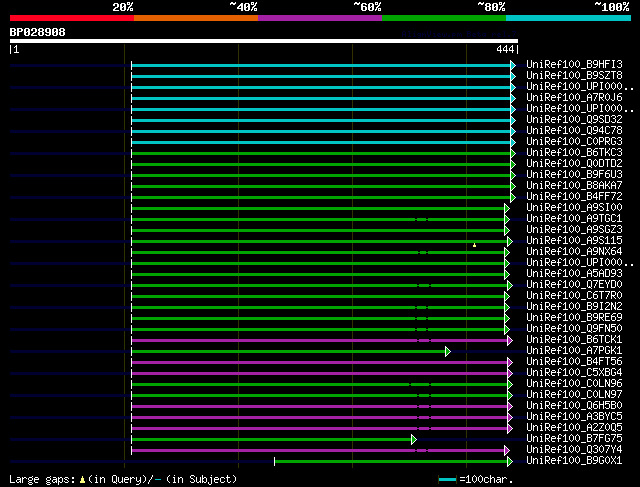Click the UniRef100_Q7EYD0 label
This screenshot has width=640, height=487.
(x=574, y=285)
